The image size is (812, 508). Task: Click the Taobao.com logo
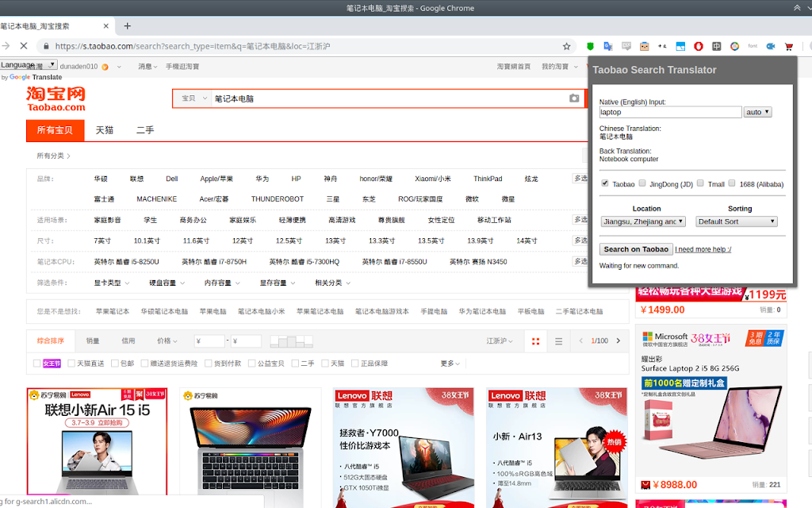56,99
